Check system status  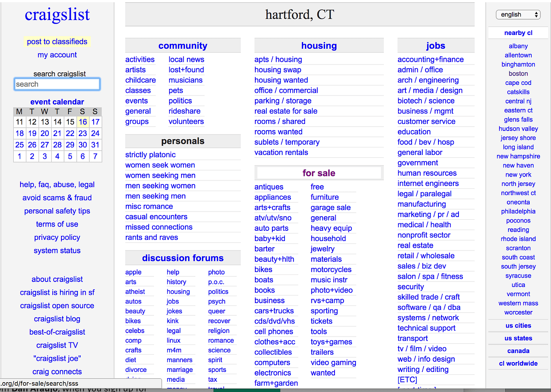[57, 250]
